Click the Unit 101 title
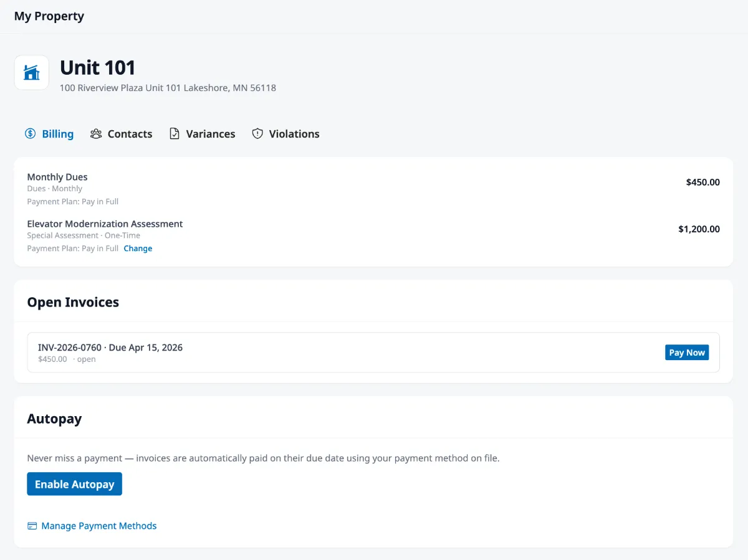Screen dimensions: 748x560 97,67
